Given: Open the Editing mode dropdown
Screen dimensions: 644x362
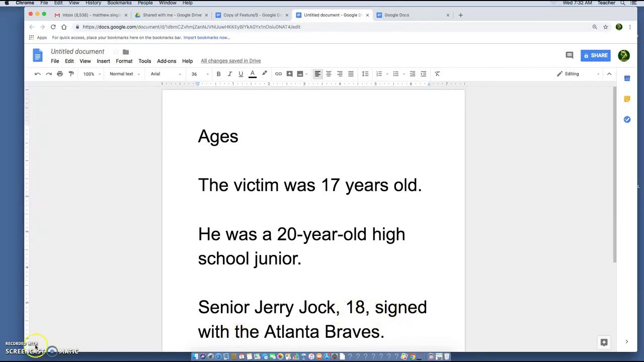Looking at the screenshot, I should (578, 74).
